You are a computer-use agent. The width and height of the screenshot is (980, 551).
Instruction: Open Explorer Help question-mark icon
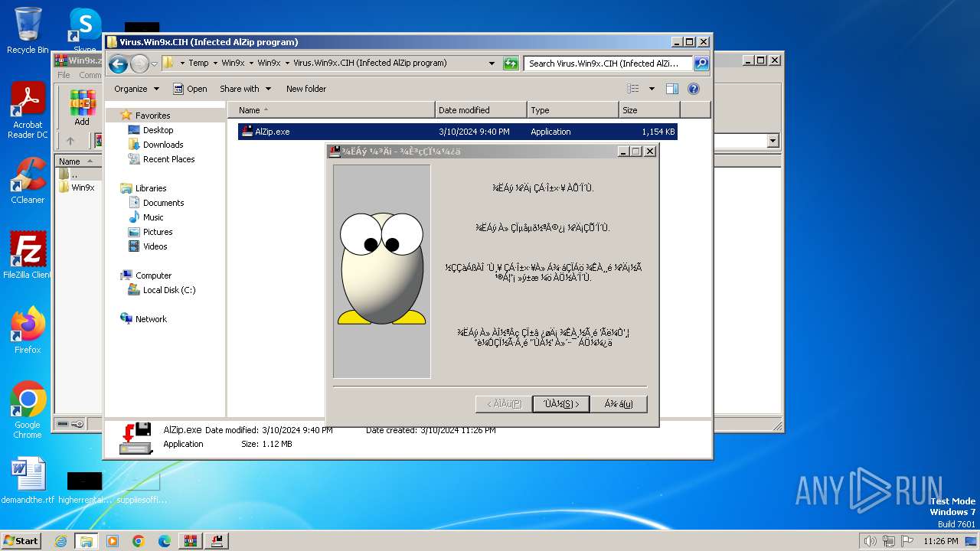tap(694, 89)
